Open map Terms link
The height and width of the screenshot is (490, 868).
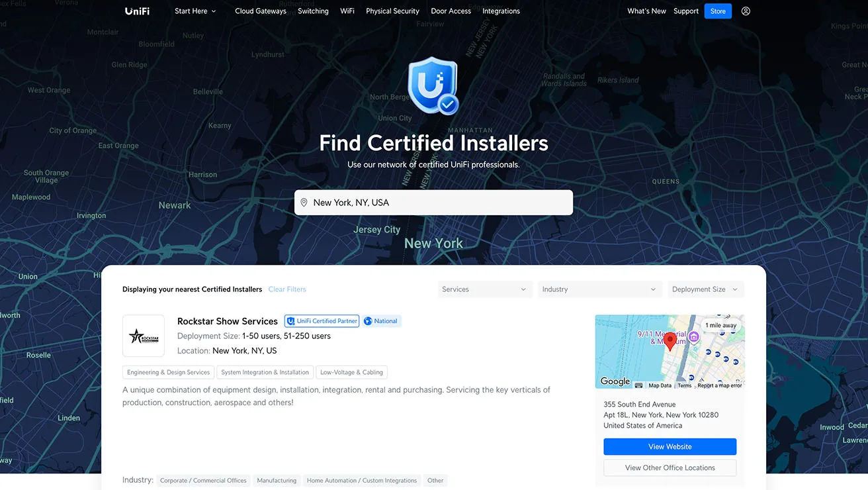pyautogui.click(x=685, y=385)
